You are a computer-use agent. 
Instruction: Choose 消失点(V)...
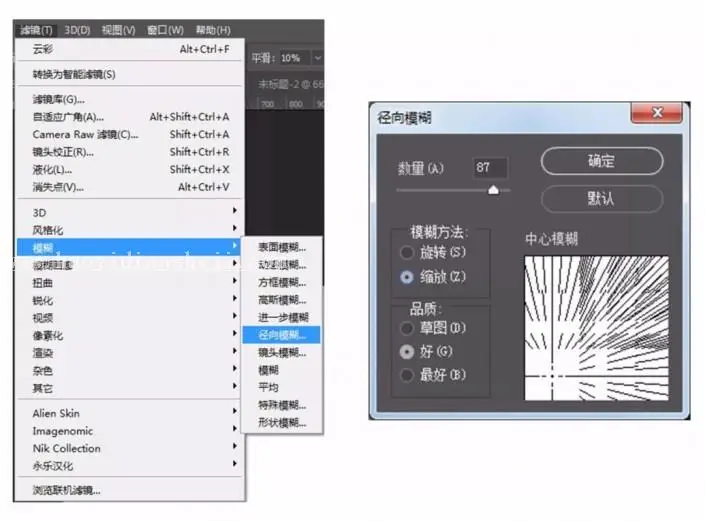(x=130, y=187)
